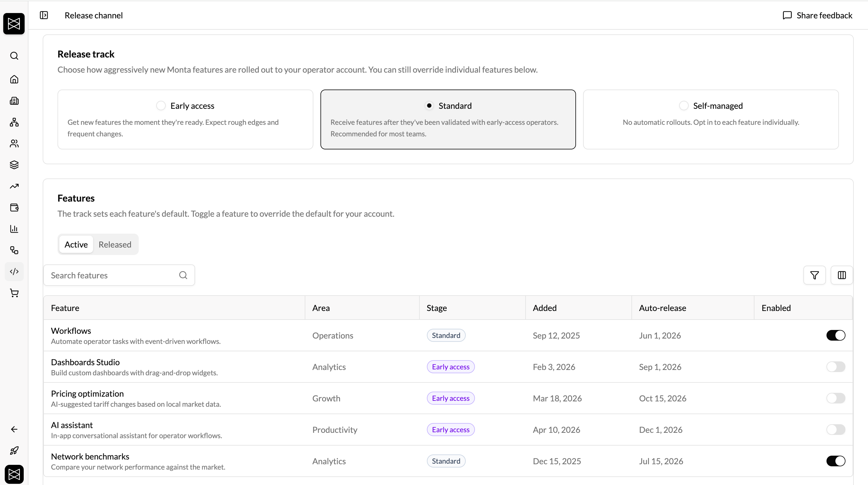This screenshot has height=485, width=868.
Task: Open the workflow nodes icon in sidebar
Action: tap(14, 250)
